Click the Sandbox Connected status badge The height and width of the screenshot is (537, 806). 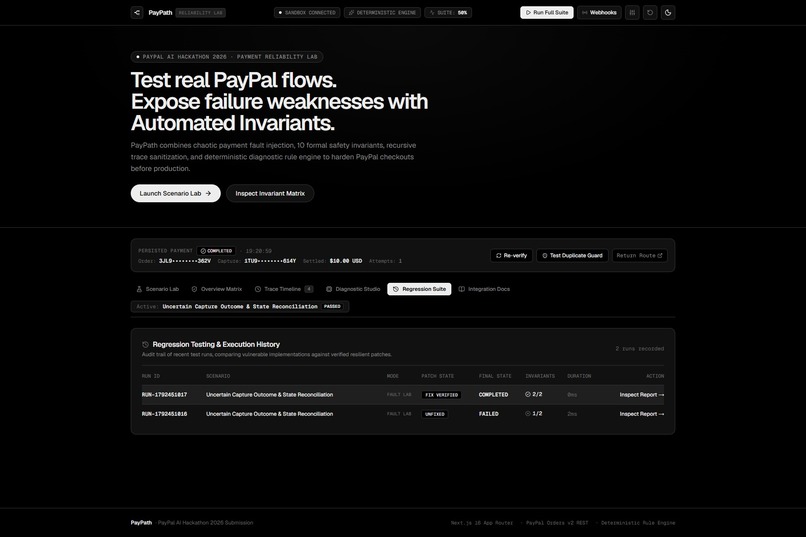coord(307,12)
